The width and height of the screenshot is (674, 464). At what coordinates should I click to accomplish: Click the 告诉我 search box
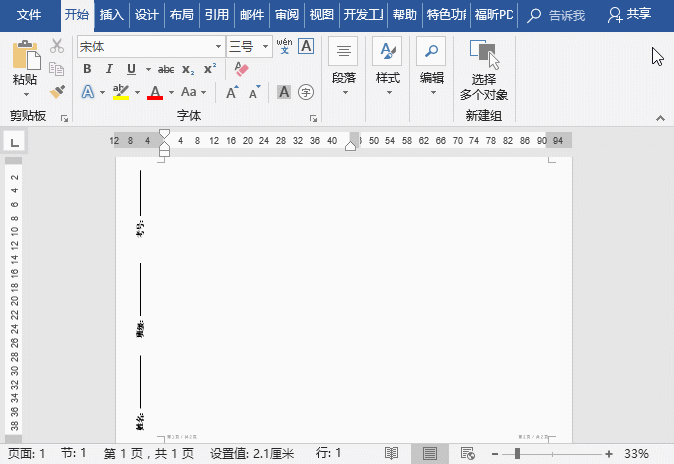[x=562, y=15]
